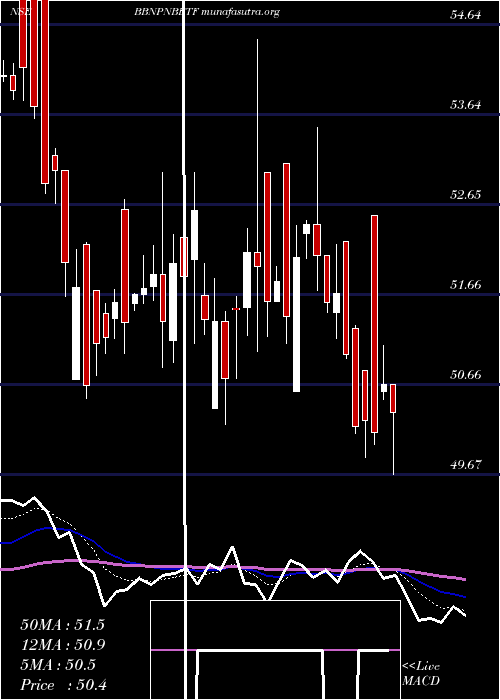500x700 pixels.
Task: Click the tall red candle near 52.65 on the right
Action: coord(374,324)
